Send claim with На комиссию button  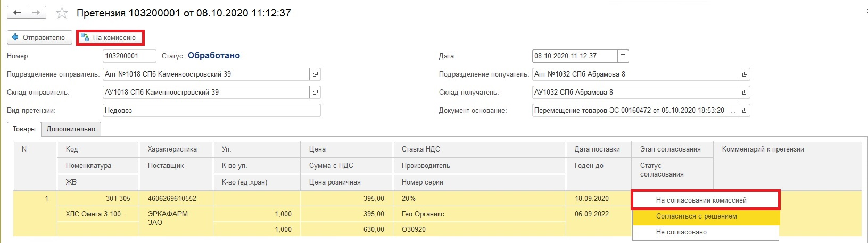(x=110, y=38)
